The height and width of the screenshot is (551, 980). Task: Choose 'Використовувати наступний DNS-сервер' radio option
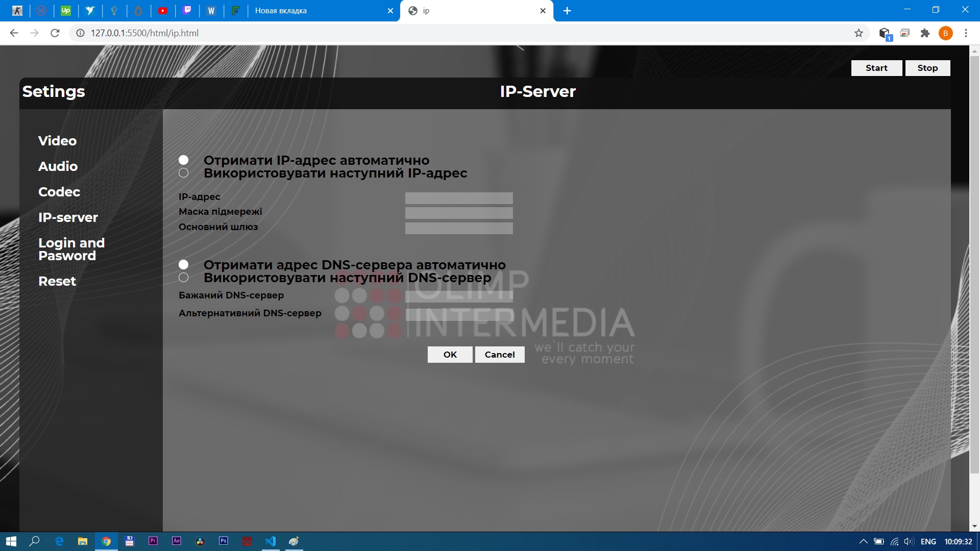[x=184, y=278]
